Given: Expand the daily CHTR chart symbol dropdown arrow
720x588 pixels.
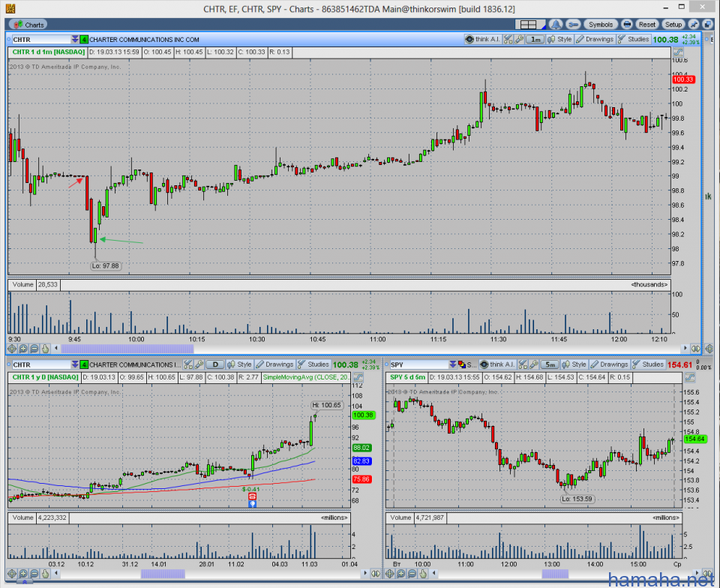Looking at the screenshot, I should (75, 364).
